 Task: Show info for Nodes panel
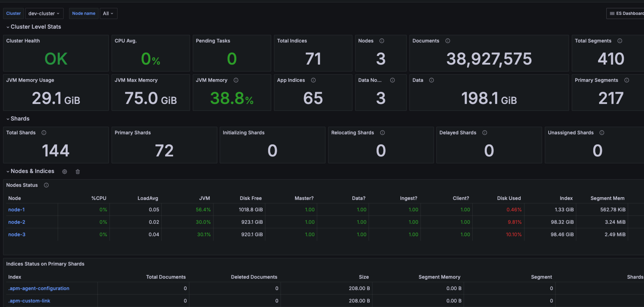point(382,41)
